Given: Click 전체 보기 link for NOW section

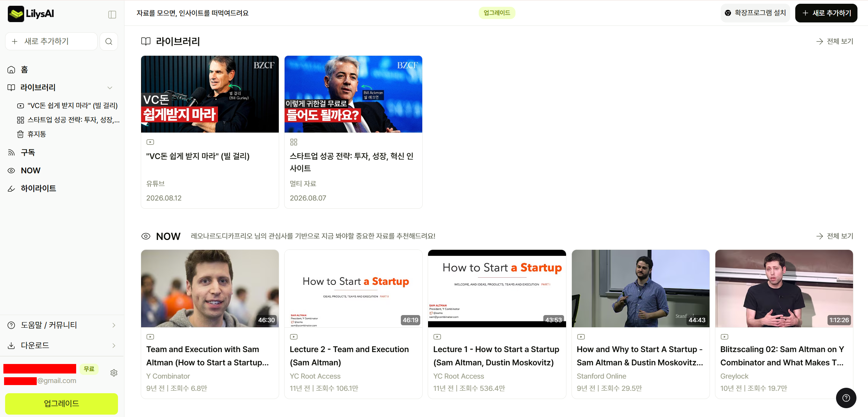Looking at the screenshot, I should (835, 236).
